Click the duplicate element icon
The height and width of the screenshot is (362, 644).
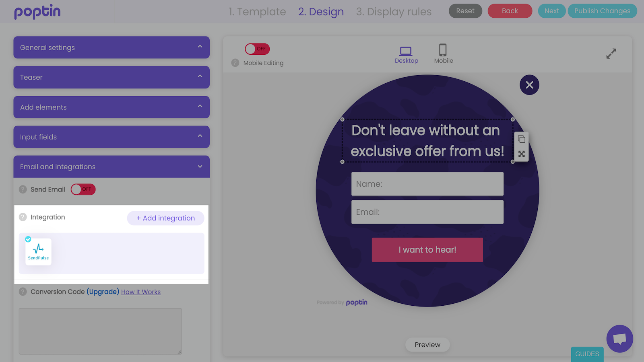pyautogui.click(x=521, y=139)
